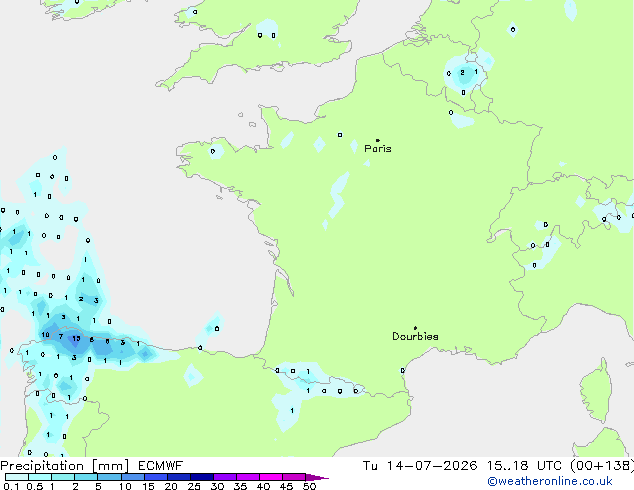Click the '(00+138)' forecast offset text
This screenshot has width=634, height=490.
coord(602,466)
